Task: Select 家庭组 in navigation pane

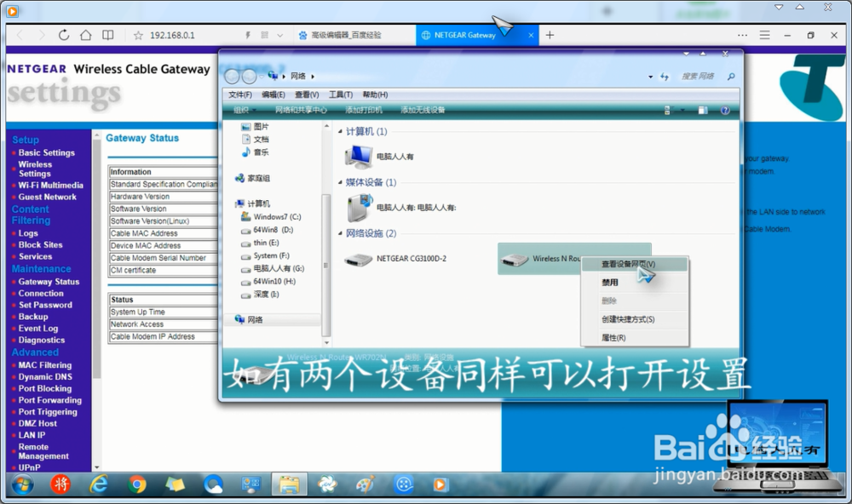Action: 253,178
